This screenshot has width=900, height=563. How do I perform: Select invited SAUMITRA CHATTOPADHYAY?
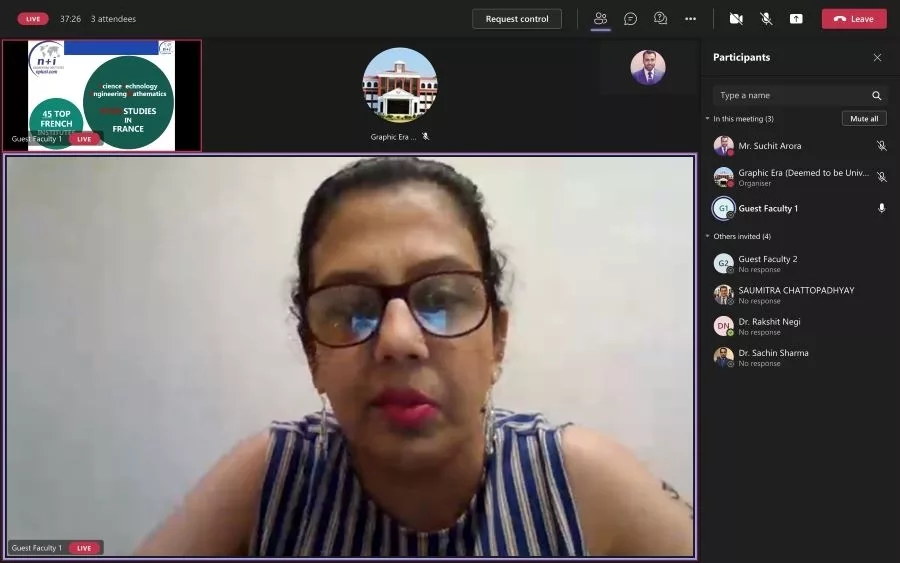pos(800,295)
